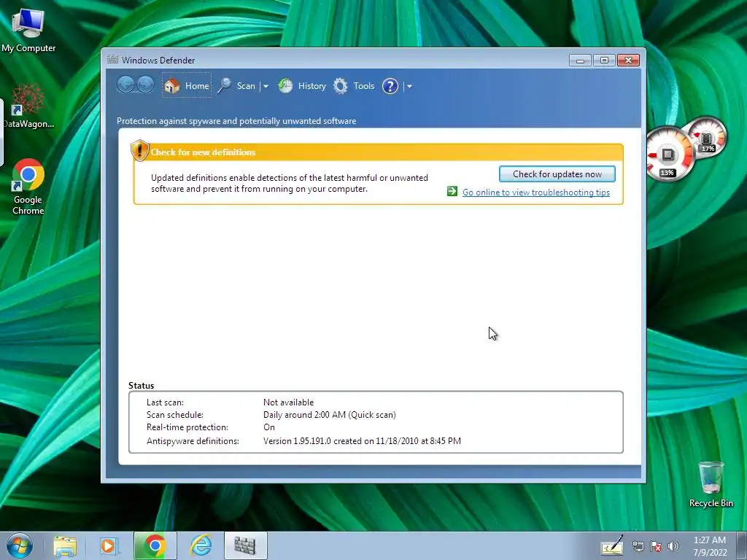
Task: Click the green arrow beside troubleshooting tips
Action: tap(452, 192)
